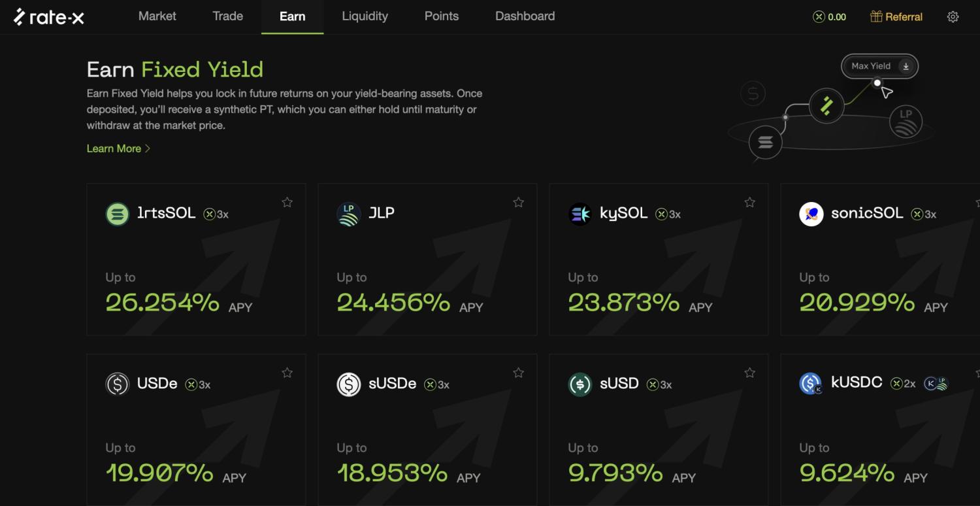This screenshot has height=506, width=980.
Task: Open the Liquidity tab
Action: point(365,16)
